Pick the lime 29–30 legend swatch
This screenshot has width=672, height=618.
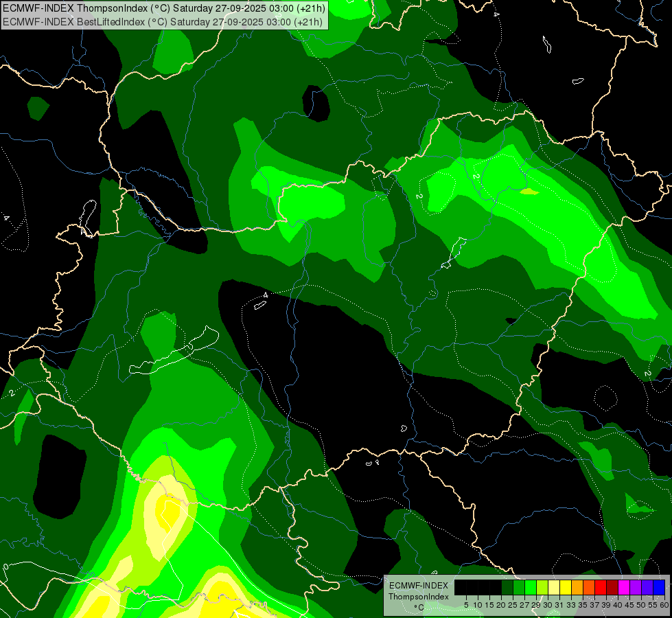(542, 587)
